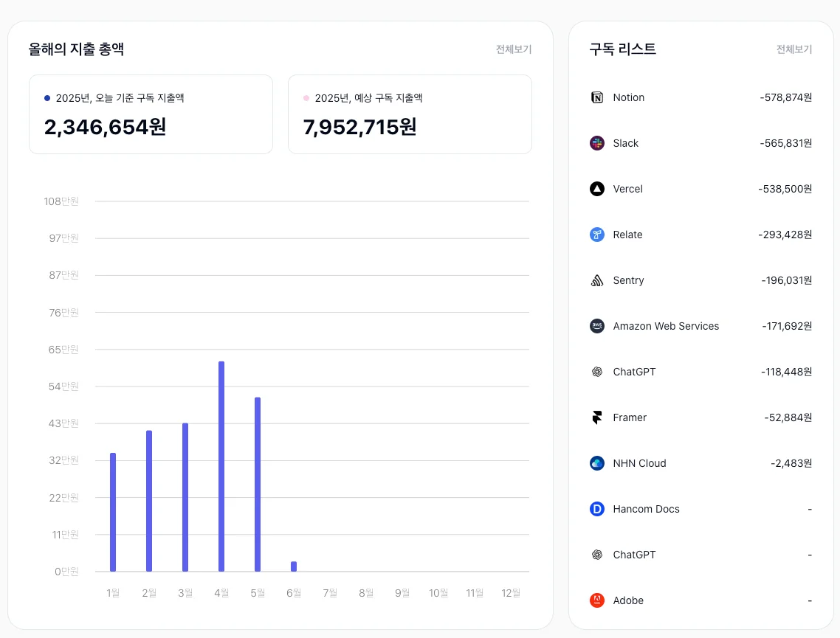Click the NHN Cloud icon

click(x=597, y=463)
